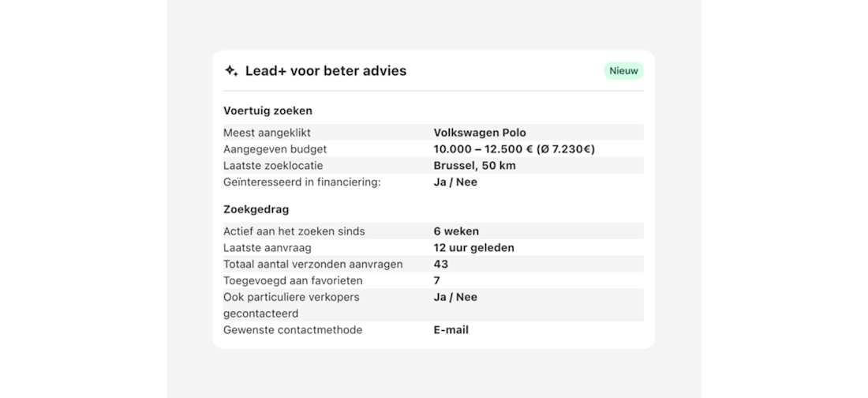Click the Aangegeven budget label

click(x=275, y=149)
